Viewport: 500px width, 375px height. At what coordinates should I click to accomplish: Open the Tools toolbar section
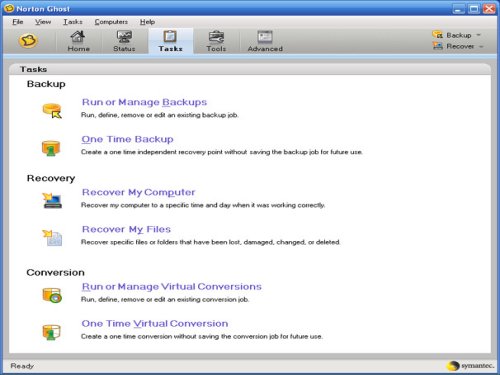point(216,41)
